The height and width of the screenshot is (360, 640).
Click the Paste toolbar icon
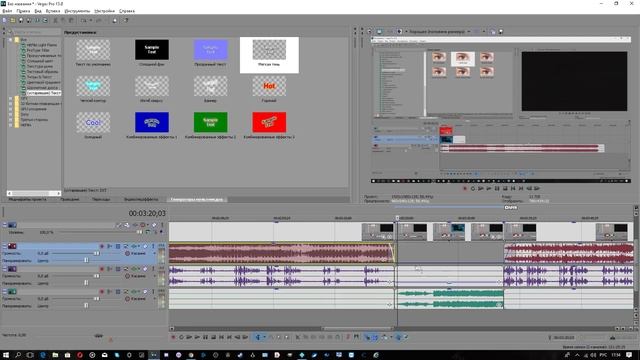[71, 20]
